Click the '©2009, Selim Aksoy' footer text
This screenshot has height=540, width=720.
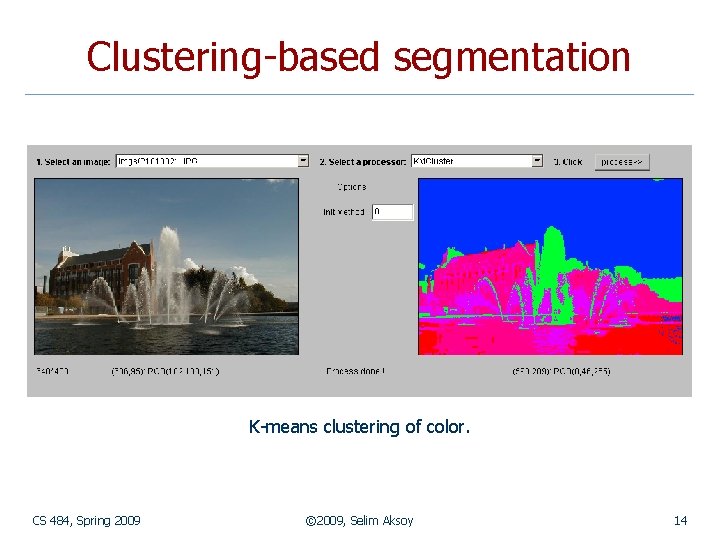click(360, 520)
